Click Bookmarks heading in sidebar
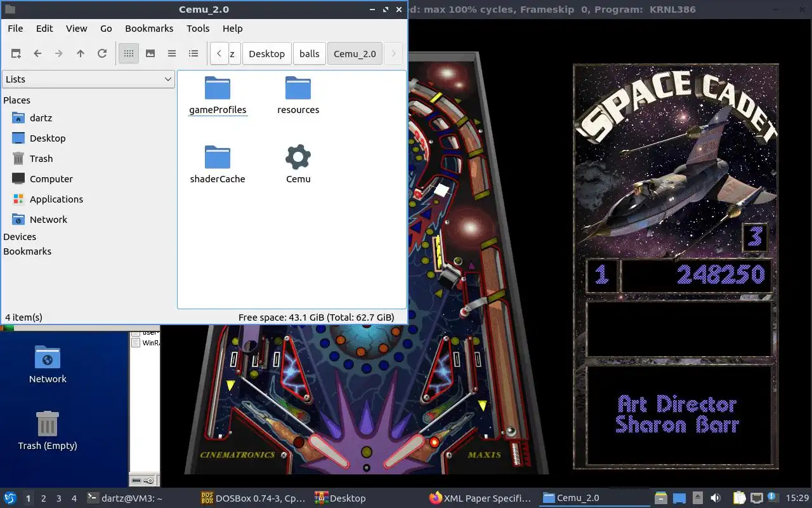The width and height of the screenshot is (812, 508). click(27, 251)
